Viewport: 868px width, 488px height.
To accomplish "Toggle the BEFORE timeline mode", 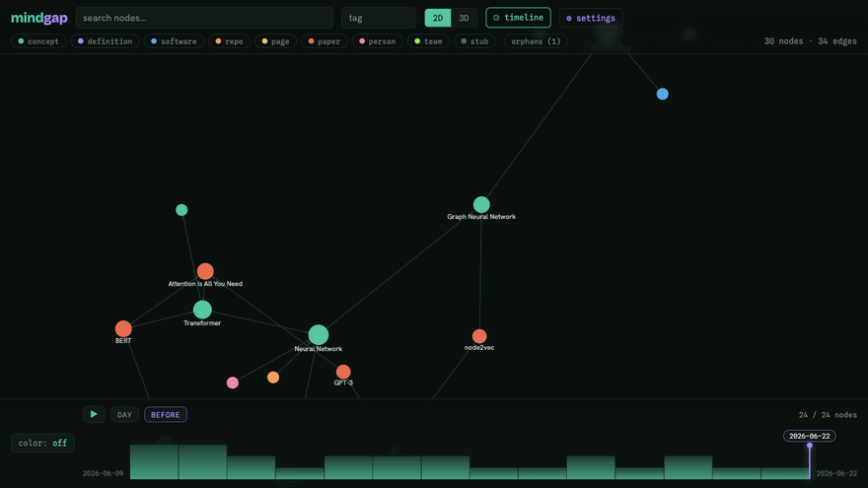I will [166, 414].
